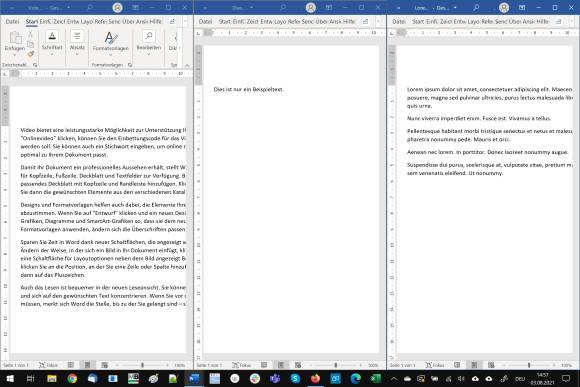Image resolution: width=580 pixels, height=387 pixels.
Task: Open ribbon display options in right window title bar
Action: pos(522,7)
